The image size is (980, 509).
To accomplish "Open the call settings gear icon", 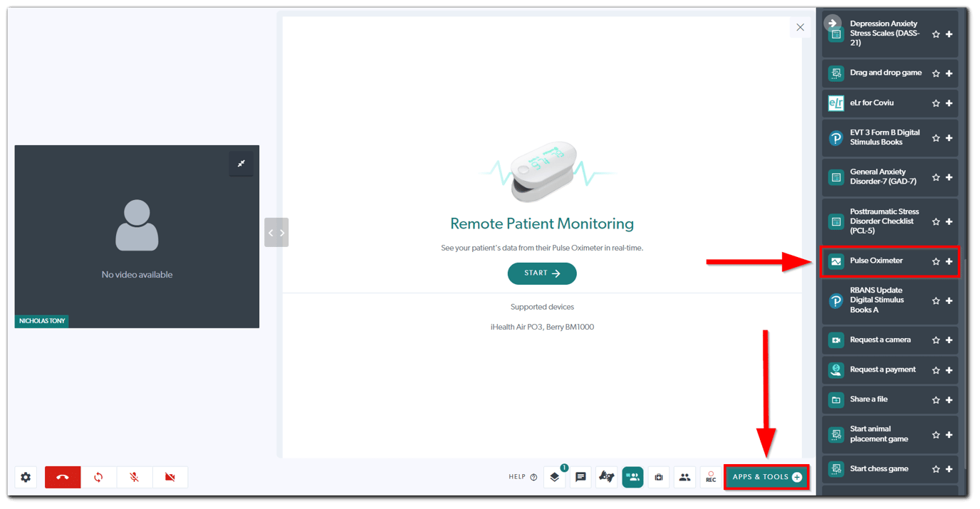I will point(26,477).
